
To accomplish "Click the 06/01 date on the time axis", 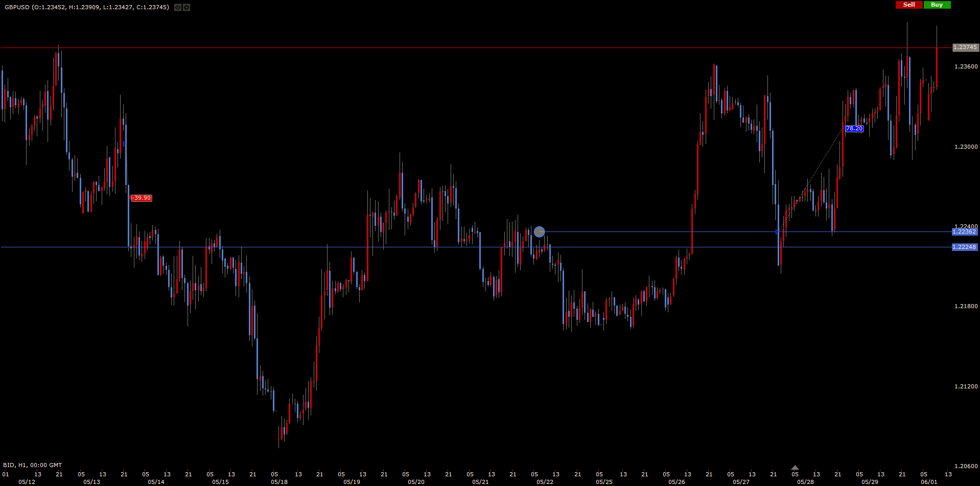I will coord(929,482).
